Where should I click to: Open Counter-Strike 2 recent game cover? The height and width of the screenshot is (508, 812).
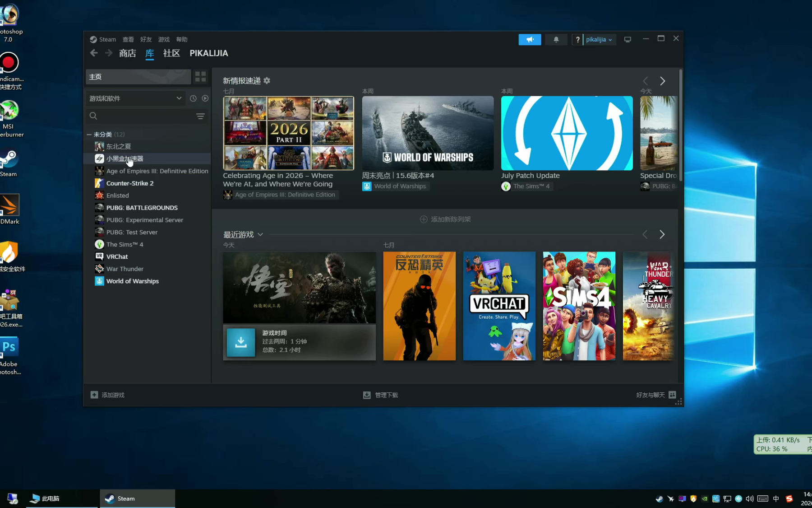pyautogui.click(x=420, y=306)
